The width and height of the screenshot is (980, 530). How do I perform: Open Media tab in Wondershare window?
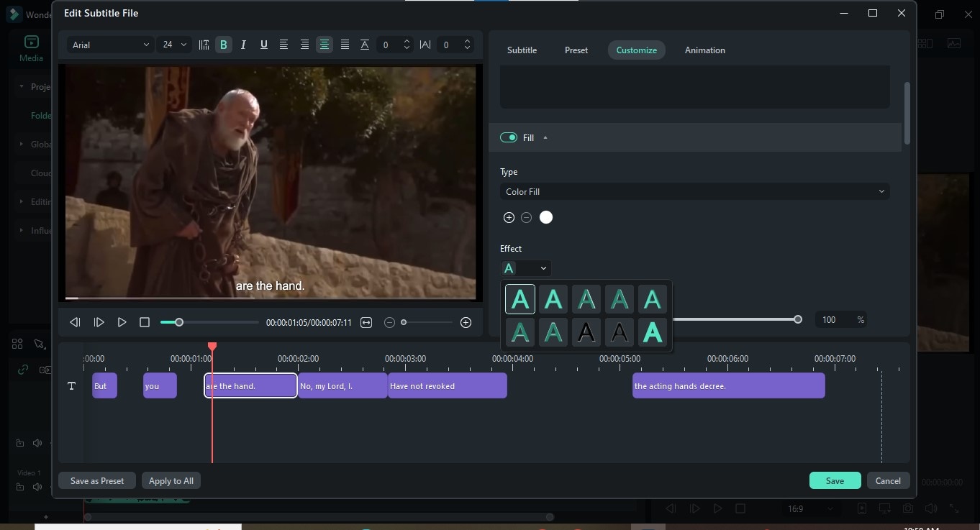(31, 49)
